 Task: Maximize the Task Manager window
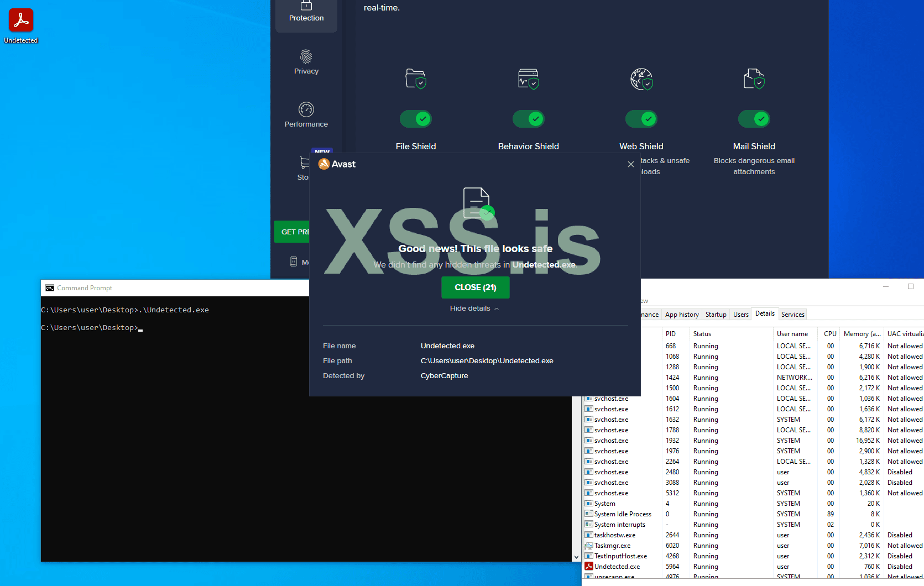pyautogui.click(x=911, y=286)
